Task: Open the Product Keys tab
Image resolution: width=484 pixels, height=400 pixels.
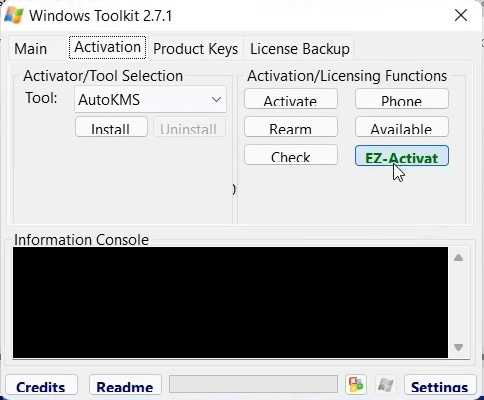Action: click(x=195, y=49)
